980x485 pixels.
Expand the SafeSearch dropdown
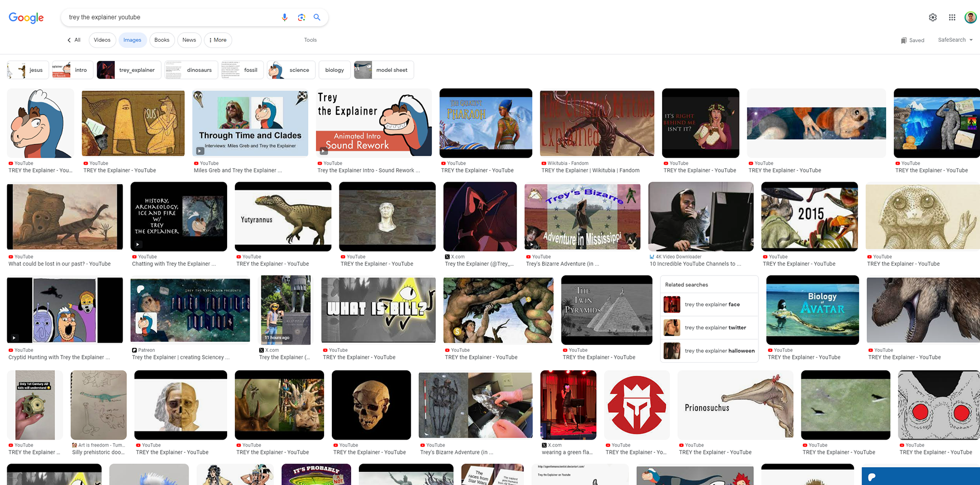tap(955, 40)
